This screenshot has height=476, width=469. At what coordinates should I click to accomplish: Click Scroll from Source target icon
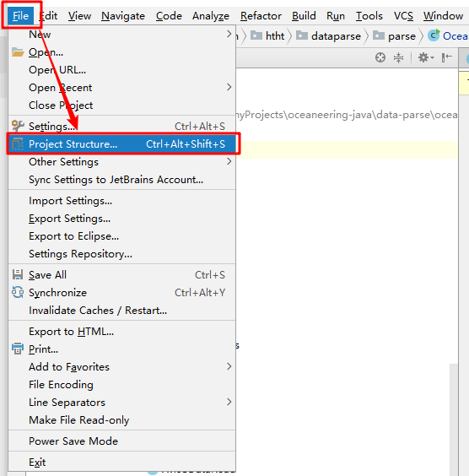(380, 57)
